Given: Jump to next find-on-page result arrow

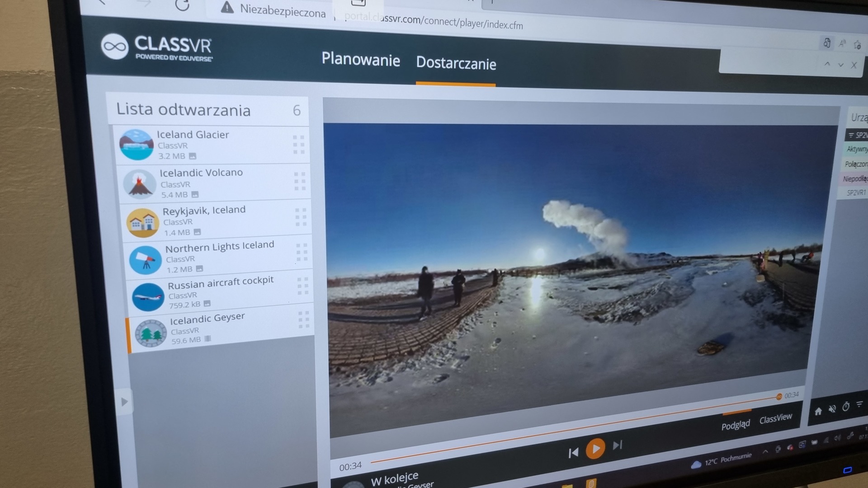Looking at the screenshot, I should (841, 65).
